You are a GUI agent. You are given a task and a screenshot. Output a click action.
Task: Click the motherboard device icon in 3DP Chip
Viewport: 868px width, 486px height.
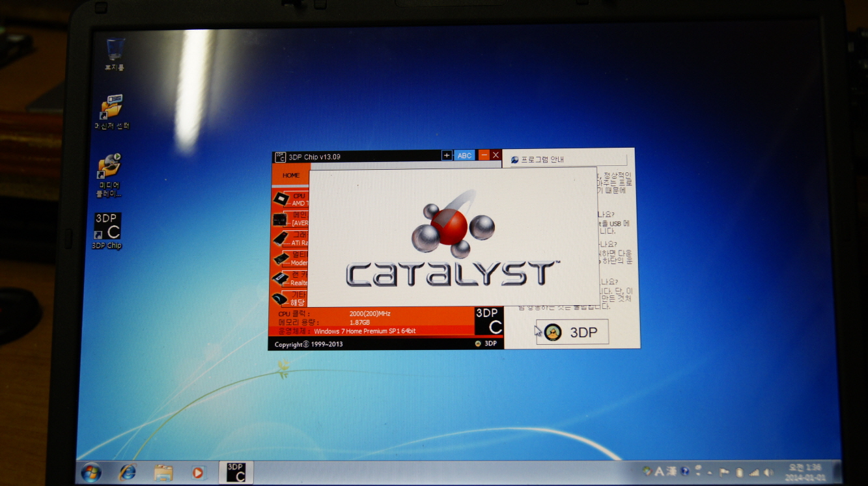[x=280, y=219]
